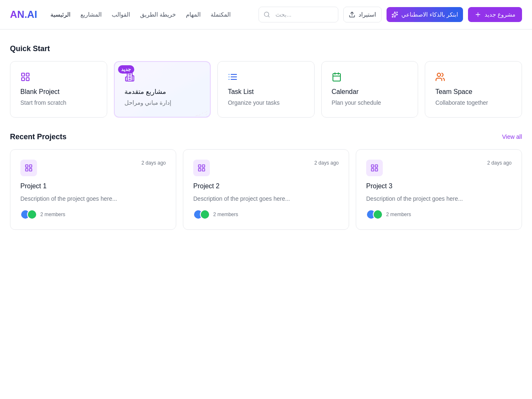Viewport: 532px width, 399px height.
Task: Select خريطة الطريق in the navigation
Action: 158,15
